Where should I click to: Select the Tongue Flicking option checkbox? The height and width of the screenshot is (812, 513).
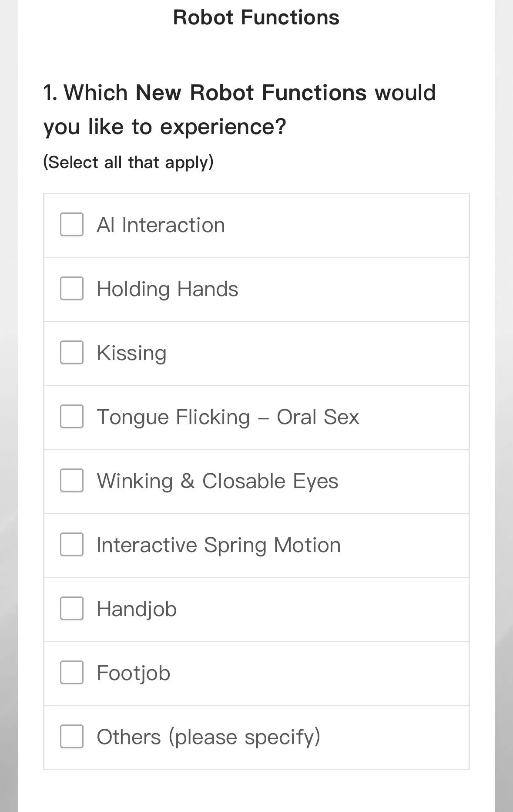click(72, 416)
